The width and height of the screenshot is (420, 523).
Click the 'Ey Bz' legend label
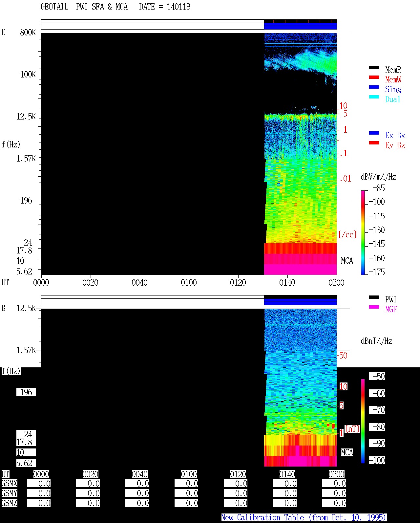[x=395, y=145]
